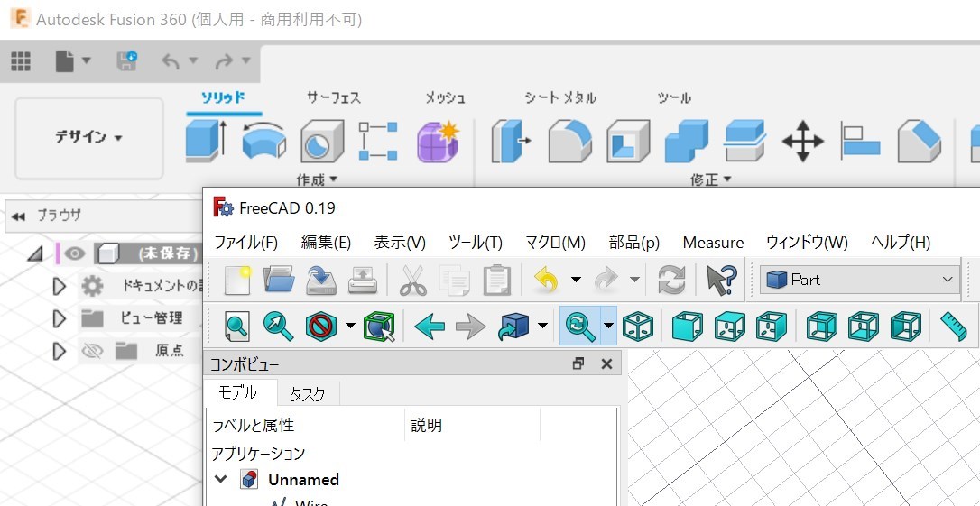Toggle visibility of the unsaved root component
The image size is (980, 506).
(x=75, y=253)
